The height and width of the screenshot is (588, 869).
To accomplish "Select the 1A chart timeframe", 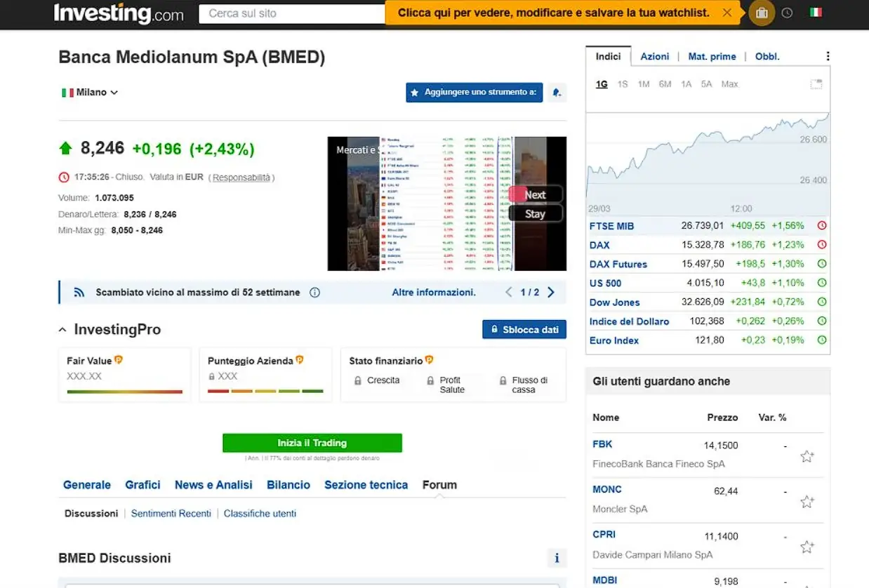I will (x=686, y=84).
